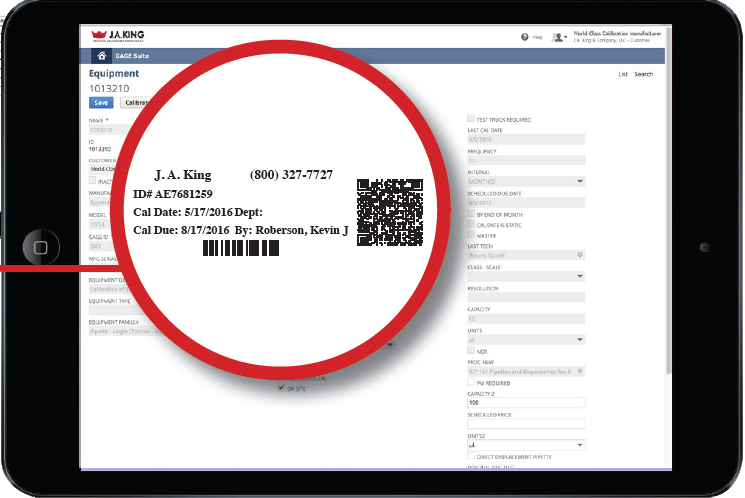Tick the NCR checkbox
Screen dimensions: 745x498
tap(471, 350)
